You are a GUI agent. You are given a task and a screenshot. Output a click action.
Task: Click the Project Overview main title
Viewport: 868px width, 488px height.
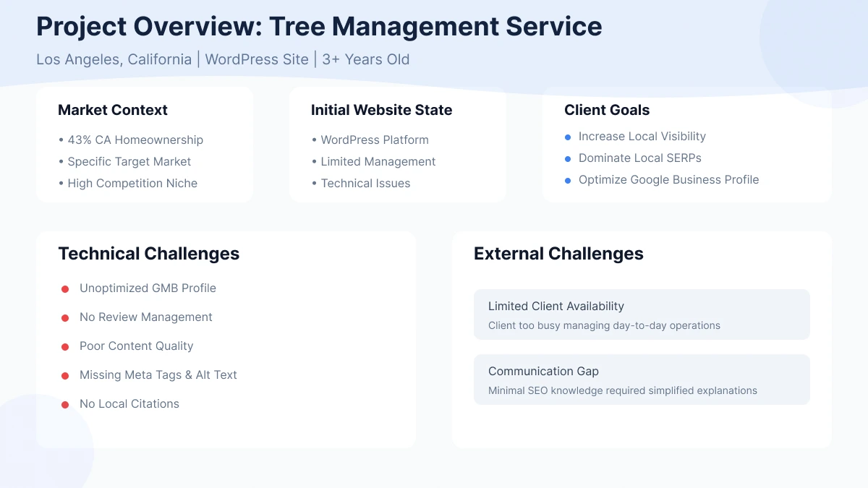tap(319, 26)
